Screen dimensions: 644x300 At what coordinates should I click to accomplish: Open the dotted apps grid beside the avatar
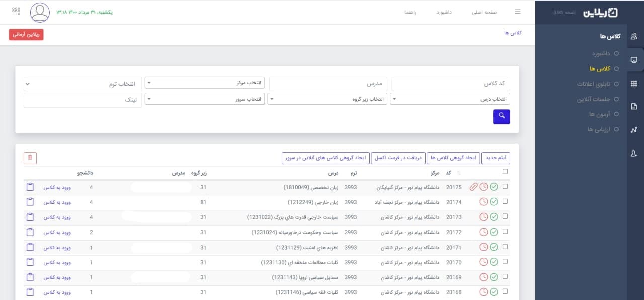point(16,11)
